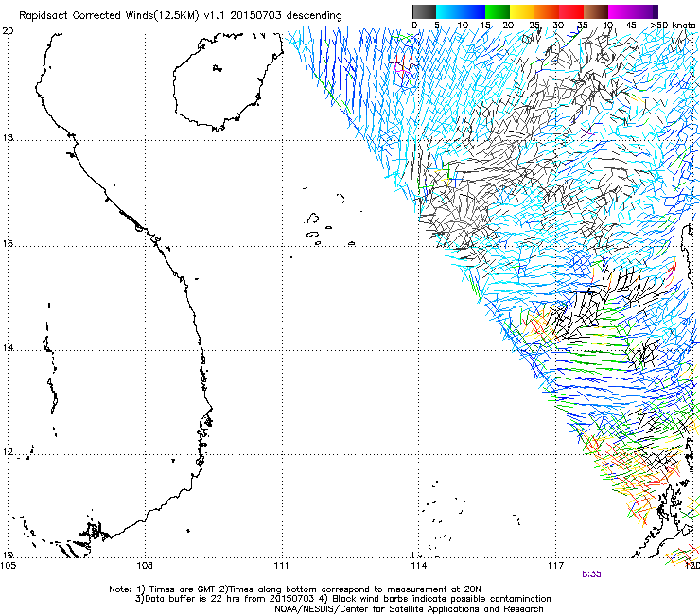Click the latitude label 16
This screenshot has height=615, width=700.
8,244
